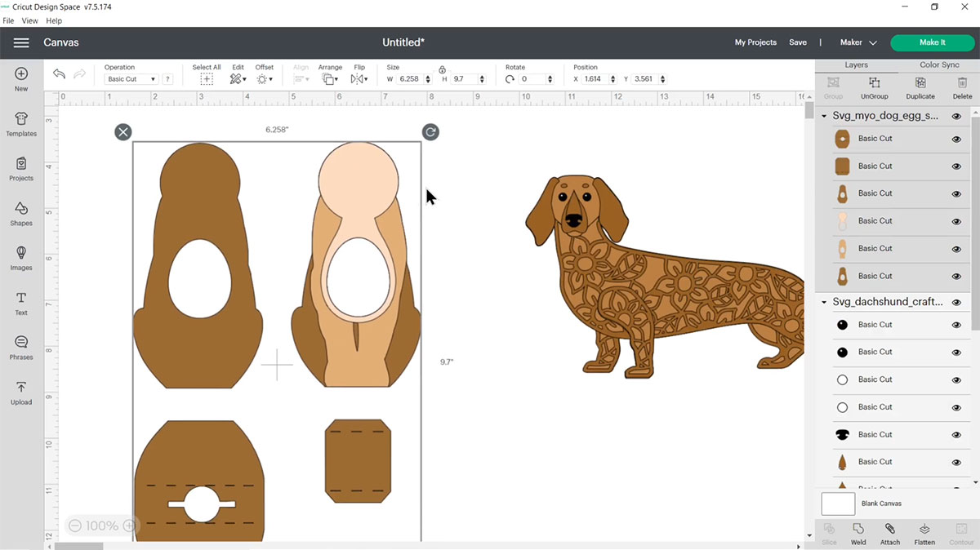Click the Blank Canvas color swatch
980x550 pixels.
pyautogui.click(x=838, y=503)
